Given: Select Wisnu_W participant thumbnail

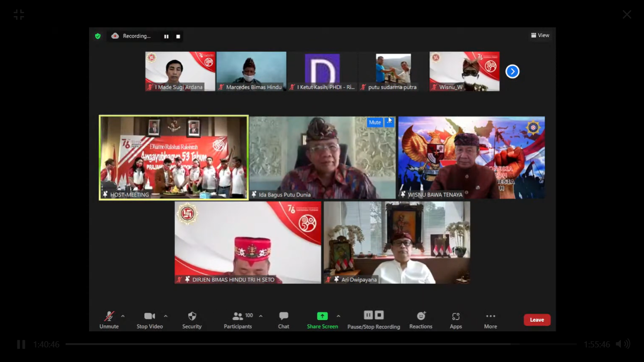Looking at the screenshot, I should click(x=464, y=71).
